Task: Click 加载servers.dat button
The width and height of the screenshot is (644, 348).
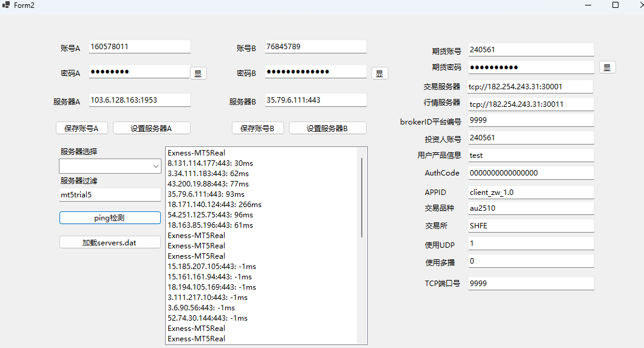Action: point(110,242)
